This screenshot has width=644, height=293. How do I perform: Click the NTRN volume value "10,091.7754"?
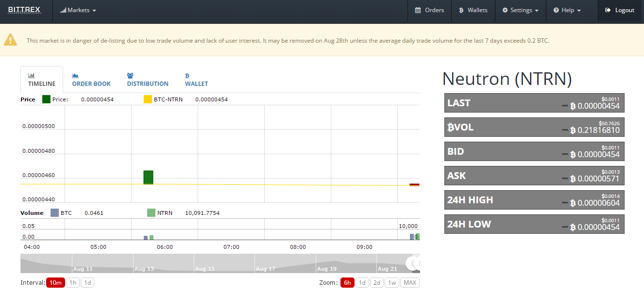click(202, 213)
